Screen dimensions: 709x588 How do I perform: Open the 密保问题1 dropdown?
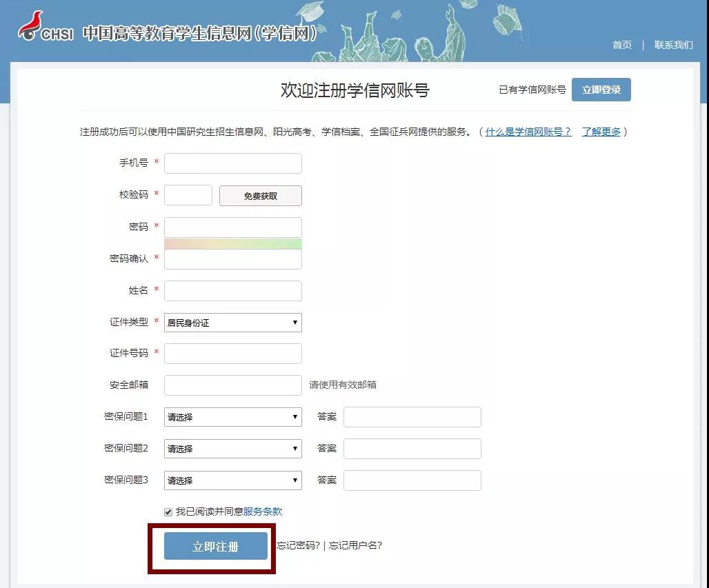(x=233, y=417)
